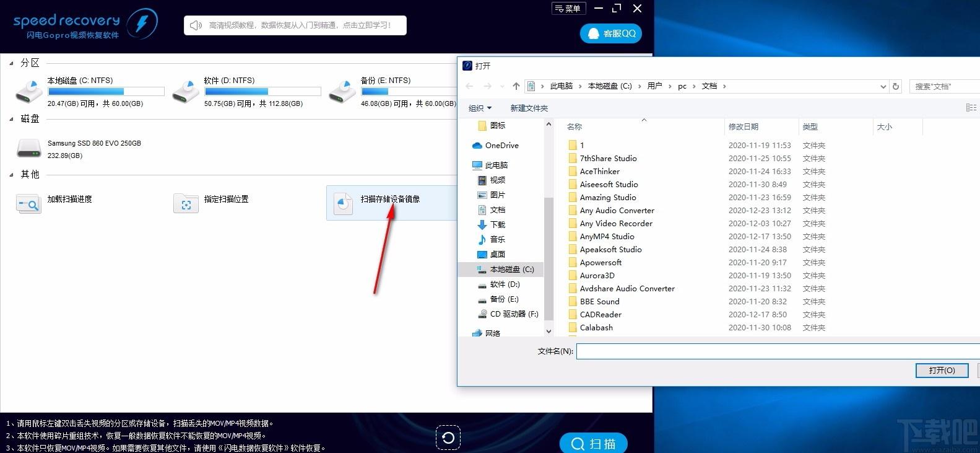Open the 组织 dropdown menu

(480, 108)
